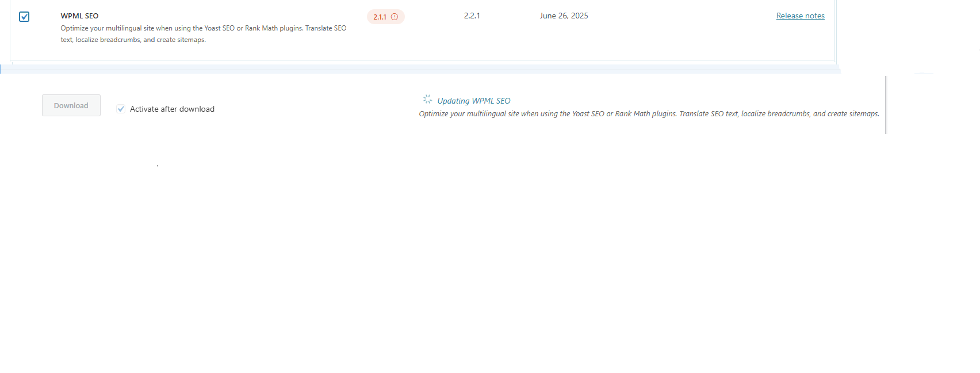980x373 pixels.
Task: Click the warning icon beside version 2.1.1
Action: click(x=395, y=17)
